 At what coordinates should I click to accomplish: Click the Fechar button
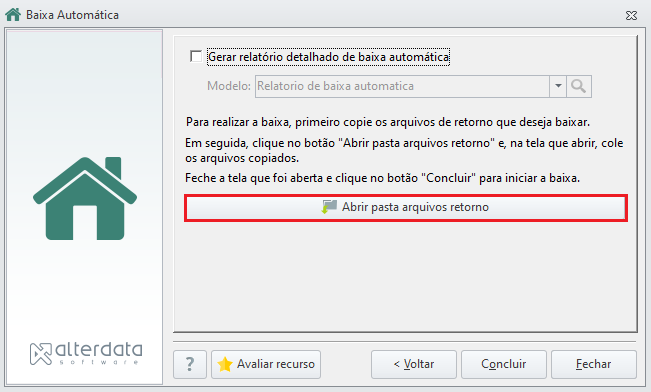594,364
